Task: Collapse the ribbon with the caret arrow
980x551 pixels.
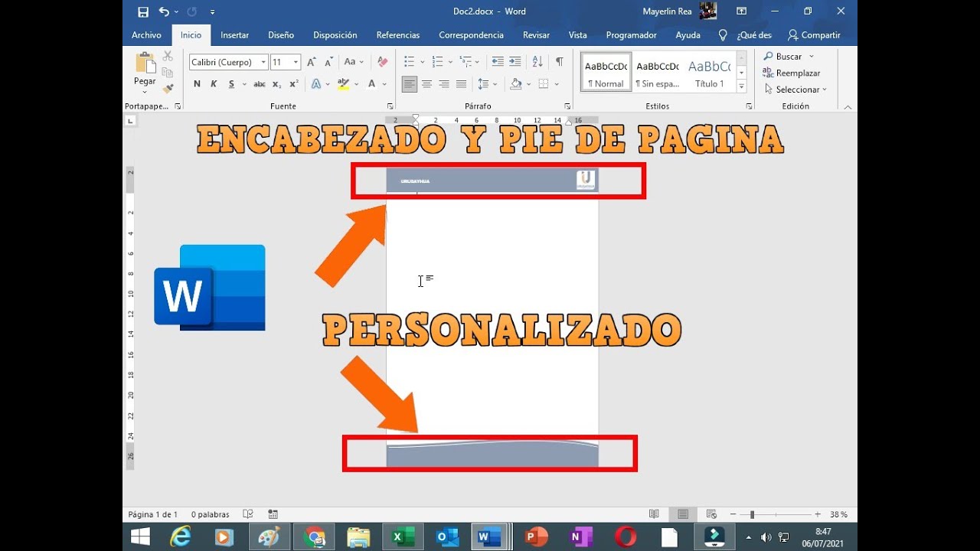Action: 848,107
